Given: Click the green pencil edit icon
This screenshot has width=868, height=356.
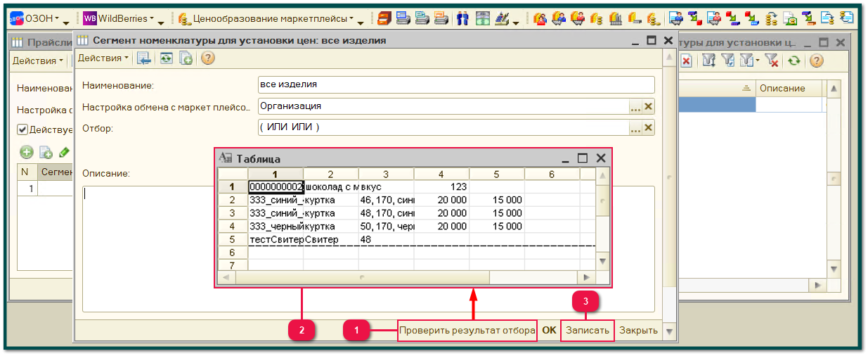Looking at the screenshot, I should pyautogui.click(x=64, y=152).
